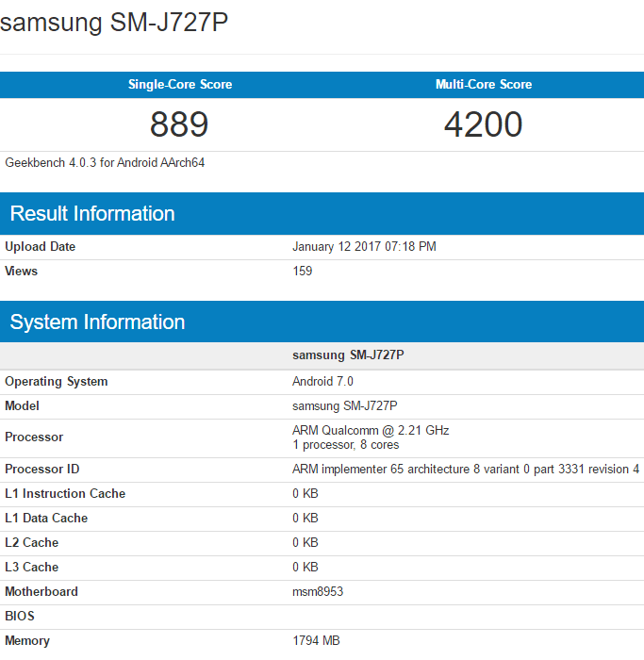Click the bold samsung SM-J727P table heading
Image resolution: width=644 pixels, height=660 pixels.
coord(348,355)
